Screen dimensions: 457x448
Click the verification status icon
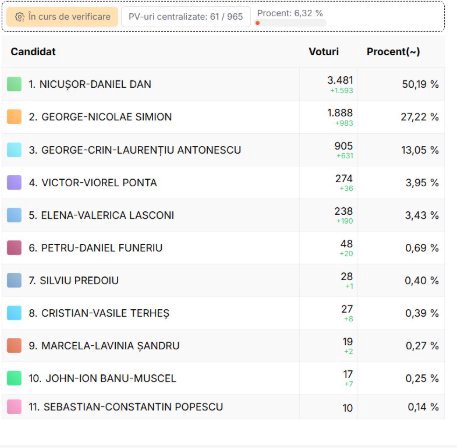pos(20,17)
